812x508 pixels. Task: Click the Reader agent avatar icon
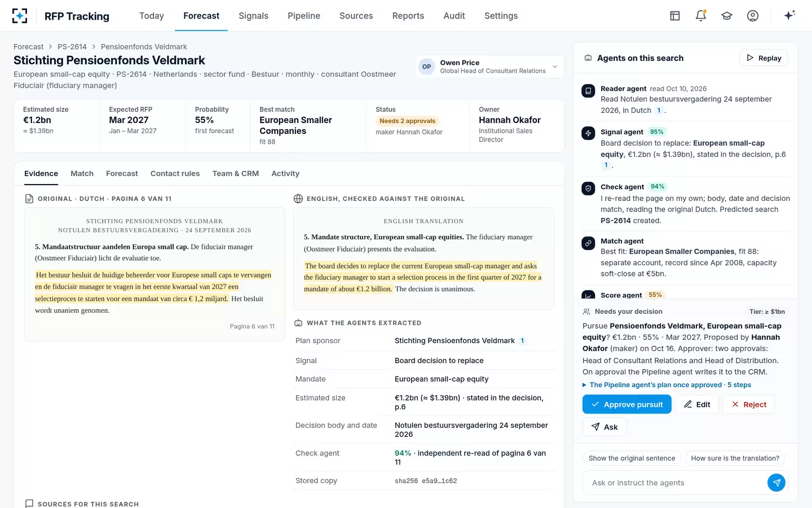coord(588,90)
